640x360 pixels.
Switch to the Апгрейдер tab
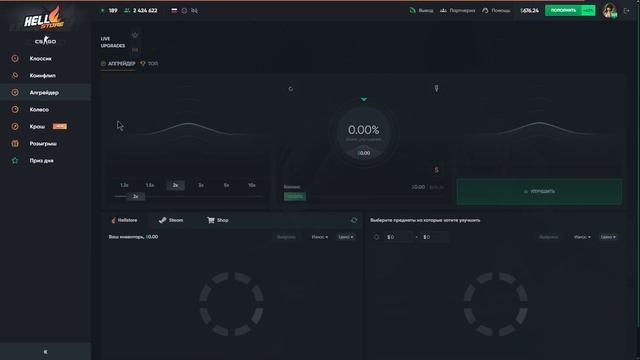[x=118, y=64]
